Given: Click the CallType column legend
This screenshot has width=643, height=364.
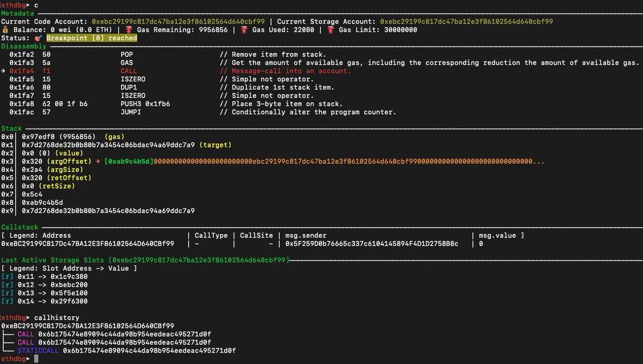Looking at the screenshot, I should (211, 236).
